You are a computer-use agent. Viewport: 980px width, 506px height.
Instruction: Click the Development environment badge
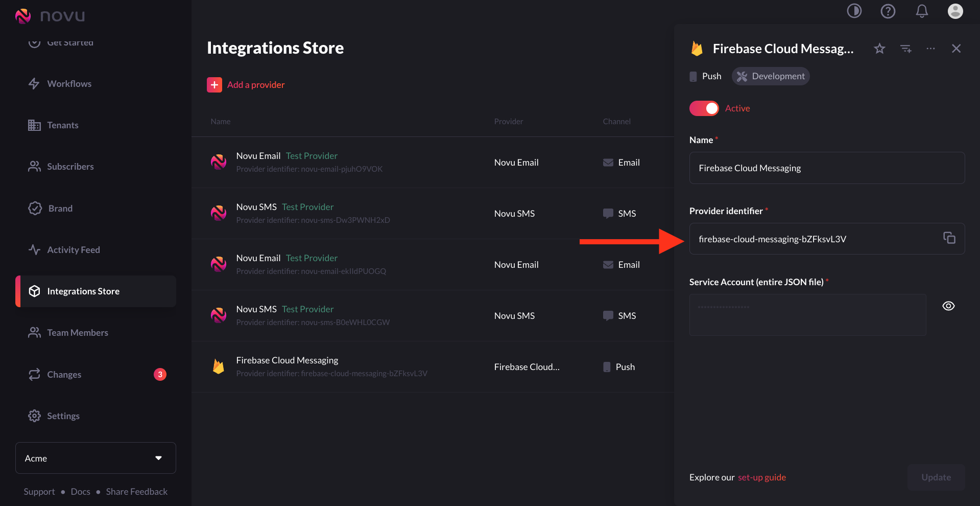tap(771, 76)
